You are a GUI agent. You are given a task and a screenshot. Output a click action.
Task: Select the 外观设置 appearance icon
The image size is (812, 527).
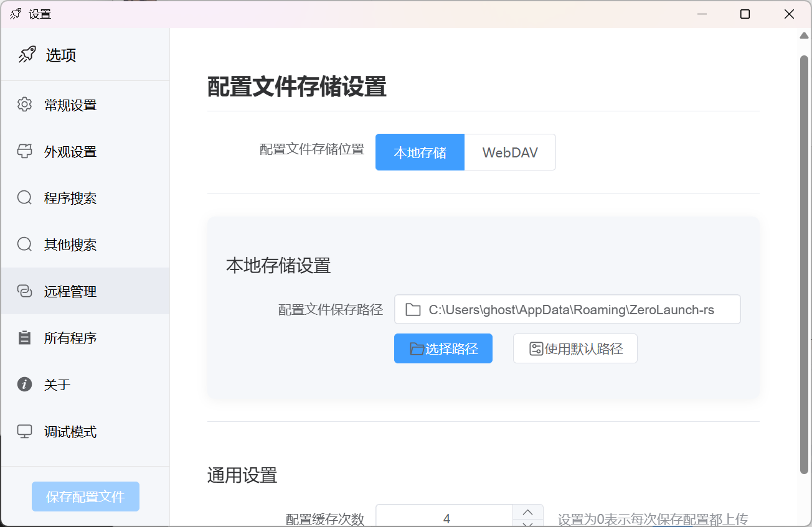[24, 151]
